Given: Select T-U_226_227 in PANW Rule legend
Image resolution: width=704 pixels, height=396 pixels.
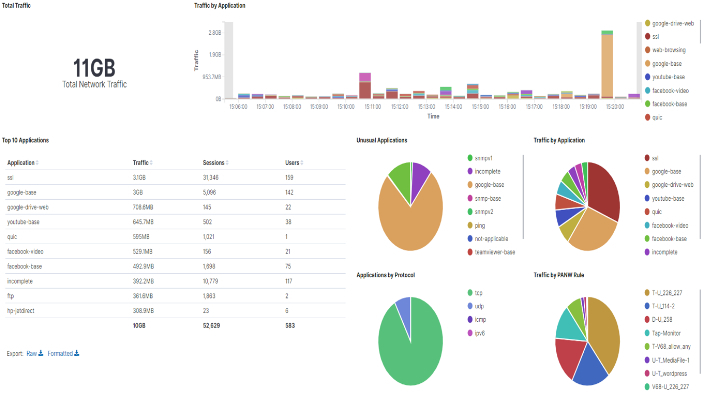Looking at the screenshot, I should pyautogui.click(x=664, y=292).
